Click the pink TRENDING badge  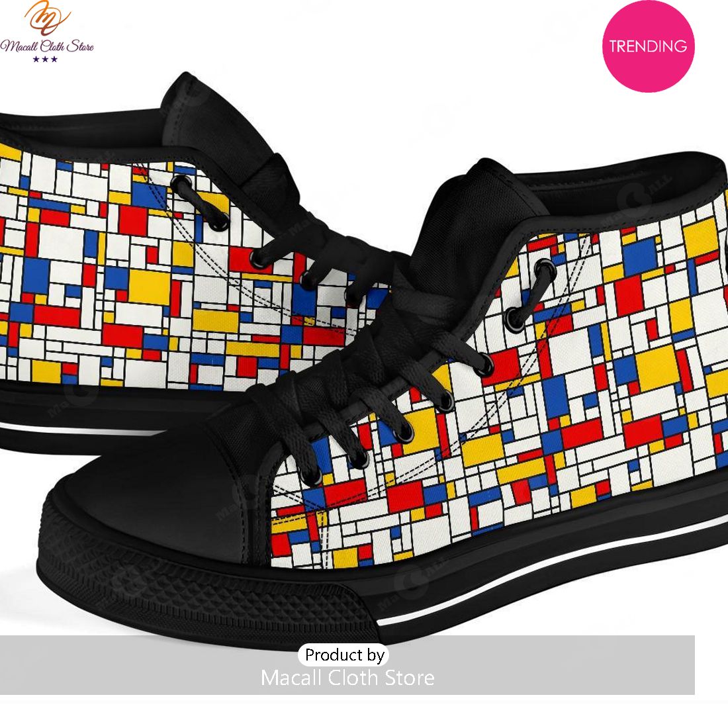648,46
